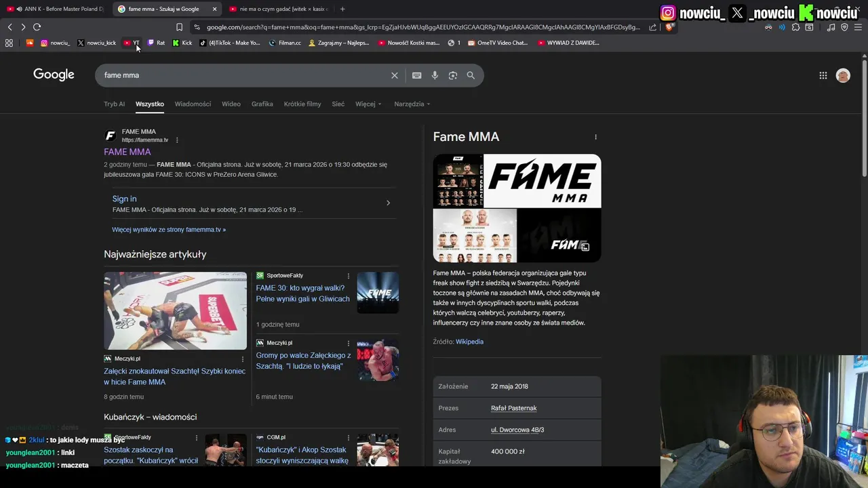The height and width of the screenshot is (488, 868).
Task: Open FAME 30: kto wygrał walki article
Action: [302, 293]
